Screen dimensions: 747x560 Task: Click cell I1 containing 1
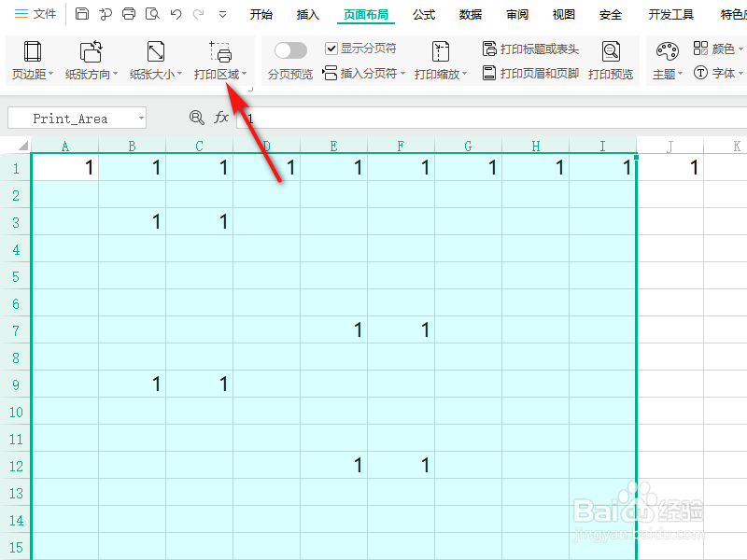click(x=602, y=167)
